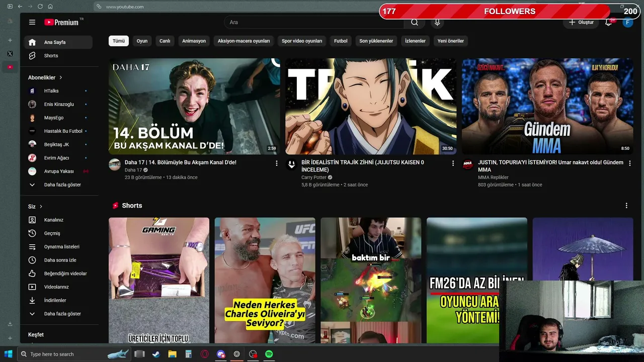This screenshot has height=362, width=644.
Task: Start voice search with the microphone
Action: coord(437,22)
